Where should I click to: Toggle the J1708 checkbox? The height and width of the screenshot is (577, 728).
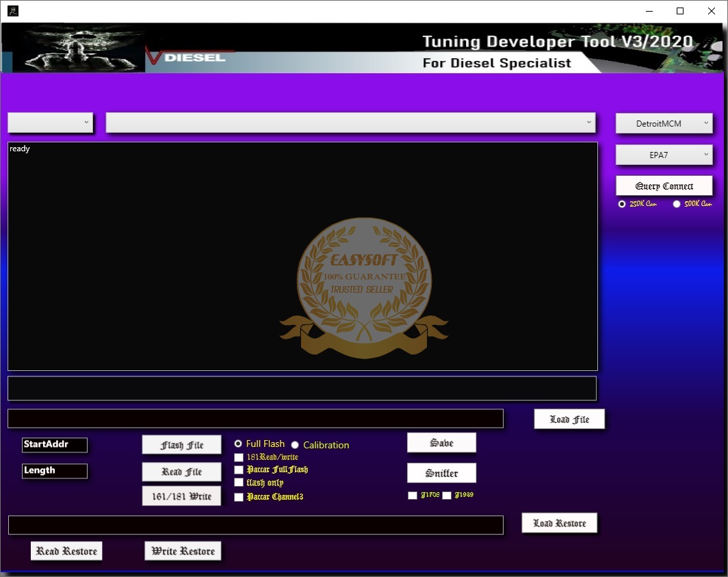pos(413,496)
